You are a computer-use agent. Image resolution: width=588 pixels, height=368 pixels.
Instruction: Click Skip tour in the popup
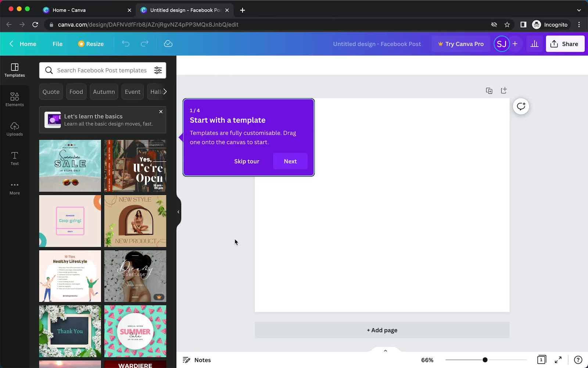pyautogui.click(x=247, y=161)
